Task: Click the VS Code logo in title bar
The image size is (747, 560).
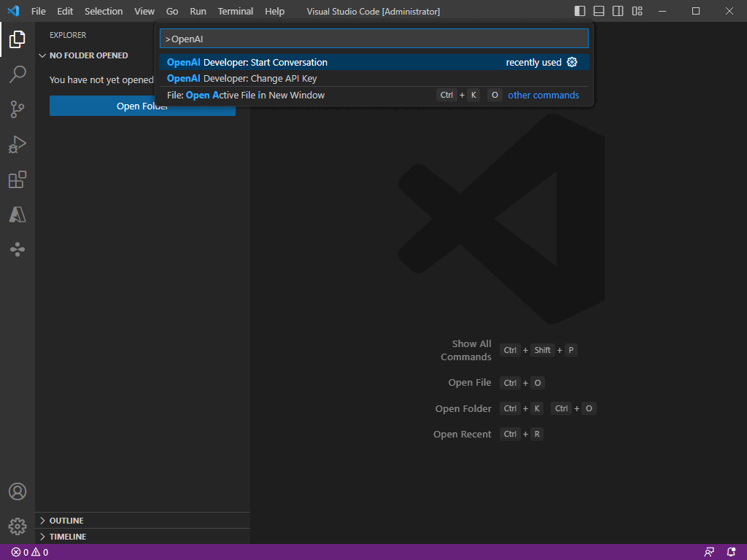Action: (x=13, y=10)
